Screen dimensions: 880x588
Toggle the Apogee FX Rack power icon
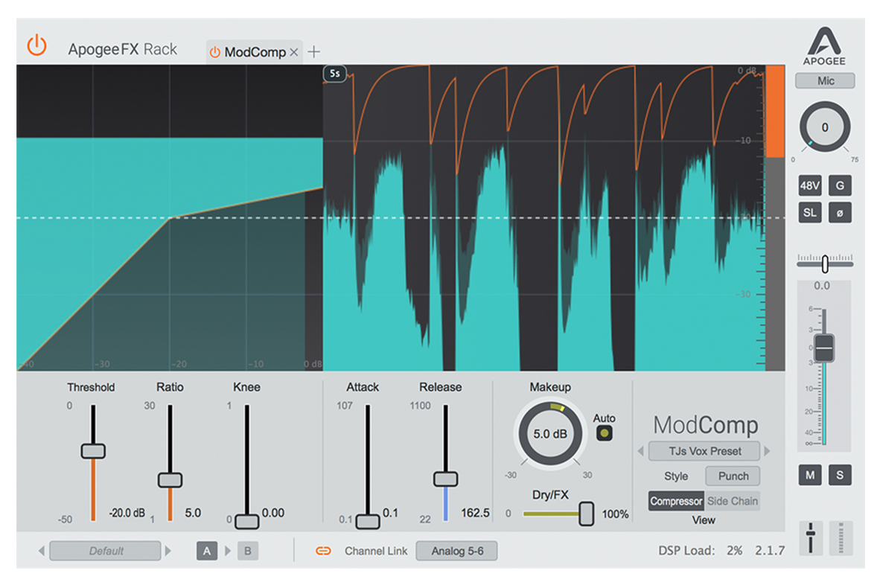click(37, 45)
